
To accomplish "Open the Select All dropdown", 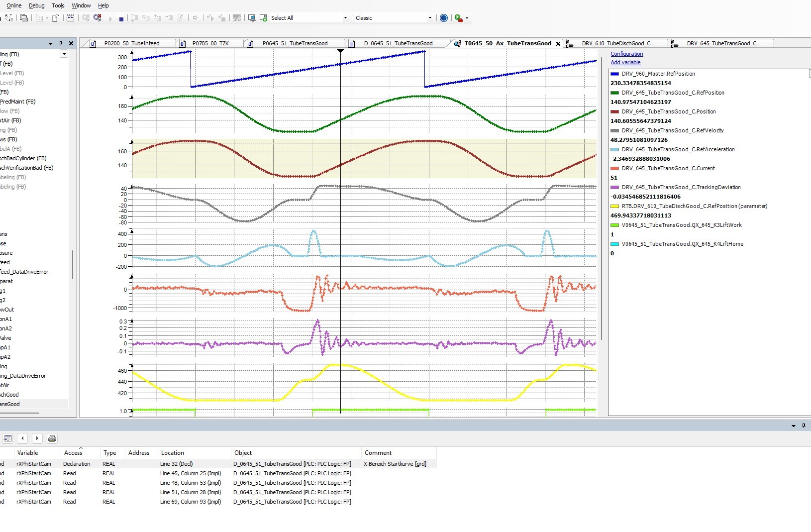I will coord(345,18).
